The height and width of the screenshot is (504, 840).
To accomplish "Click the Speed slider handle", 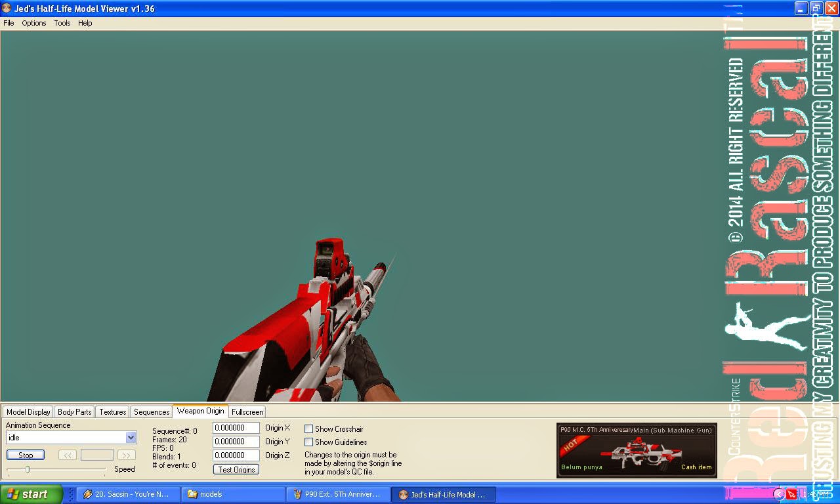I will point(28,469).
